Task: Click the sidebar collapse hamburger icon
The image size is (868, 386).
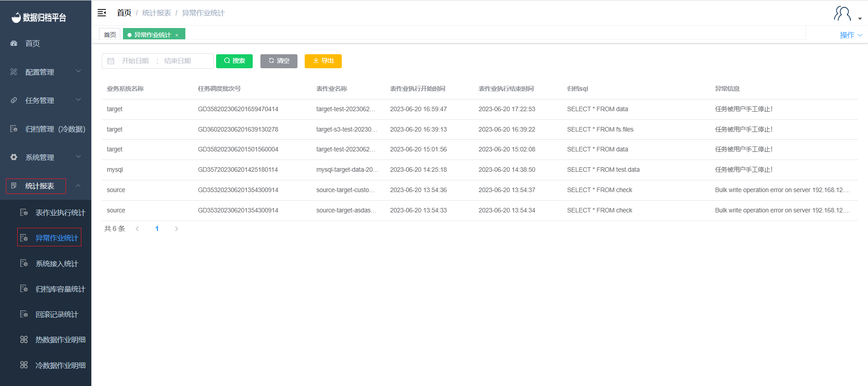Action: coord(102,13)
